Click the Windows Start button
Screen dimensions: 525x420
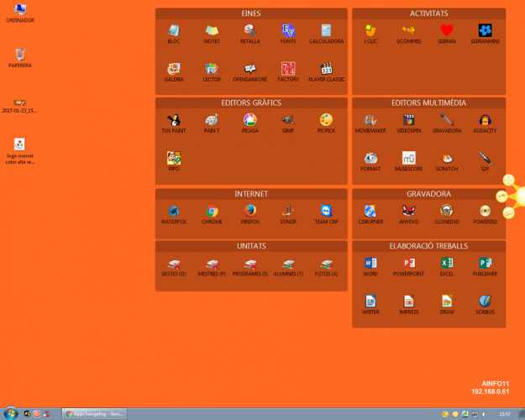10,413
